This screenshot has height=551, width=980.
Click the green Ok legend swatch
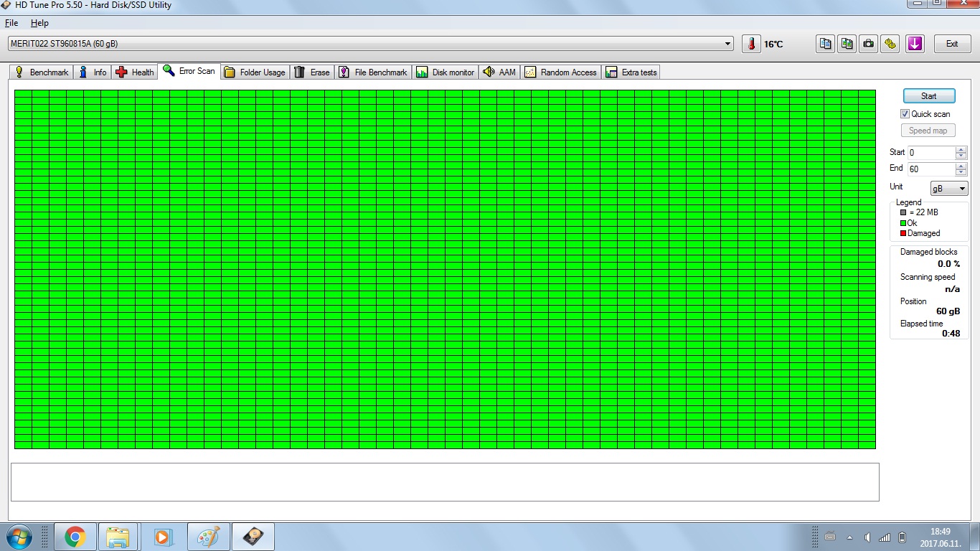(x=903, y=223)
